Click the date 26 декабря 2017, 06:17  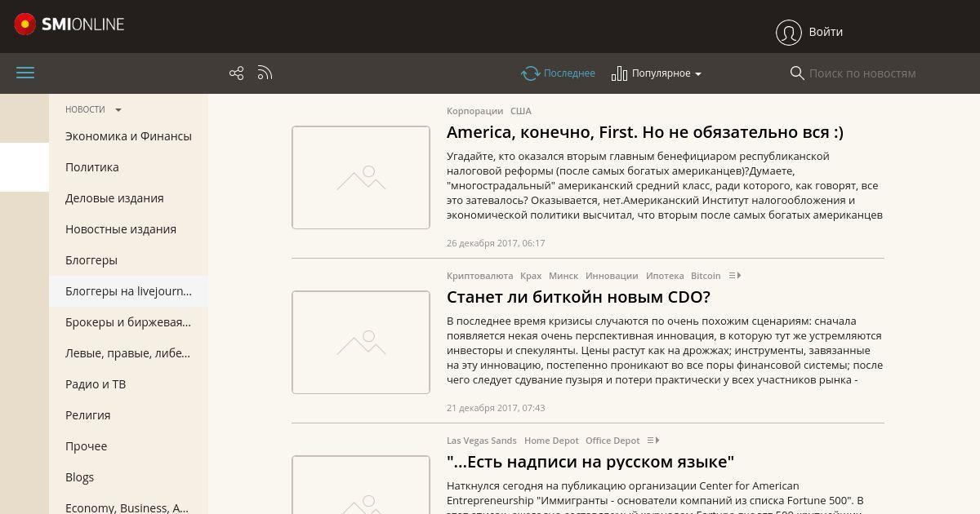click(x=496, y=243)
